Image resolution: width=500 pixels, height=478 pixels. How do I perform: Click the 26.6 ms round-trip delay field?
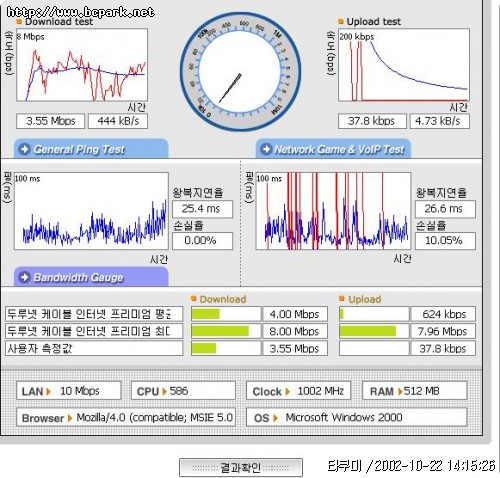coord(445,209)
